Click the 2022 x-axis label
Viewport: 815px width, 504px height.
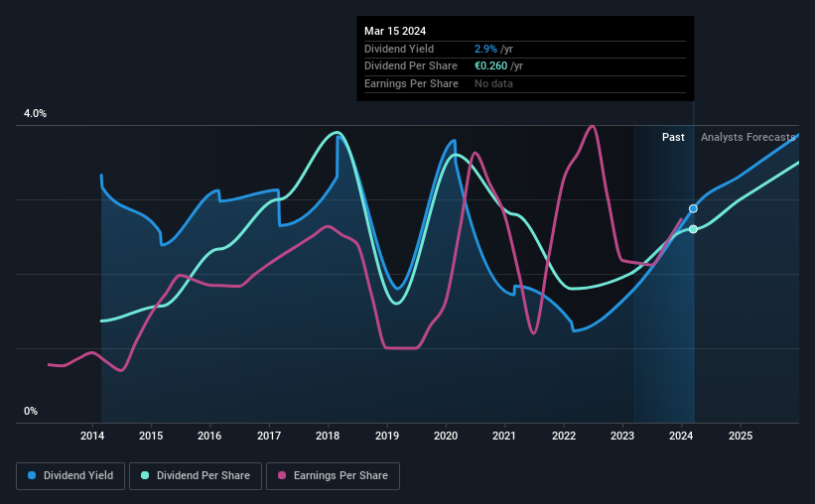564,436
